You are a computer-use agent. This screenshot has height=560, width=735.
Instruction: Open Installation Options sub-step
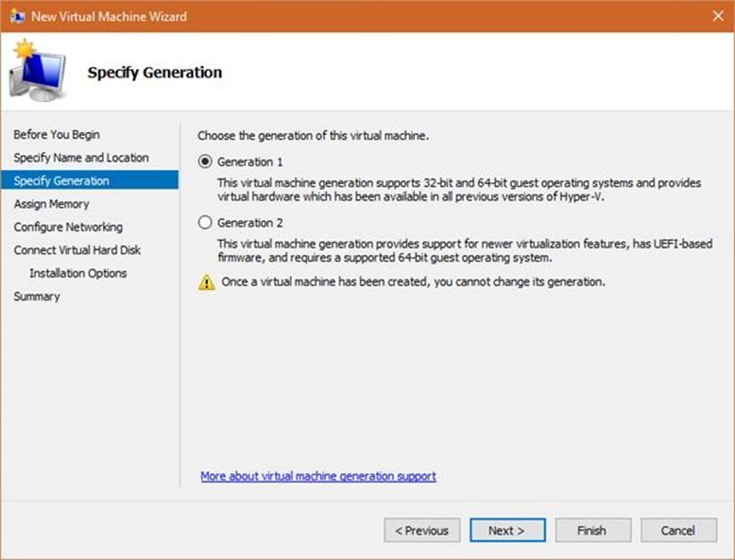[x=79, y=272]
